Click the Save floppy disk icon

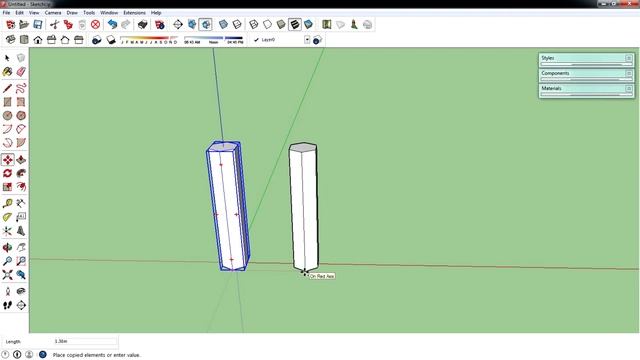click(38, 24)
